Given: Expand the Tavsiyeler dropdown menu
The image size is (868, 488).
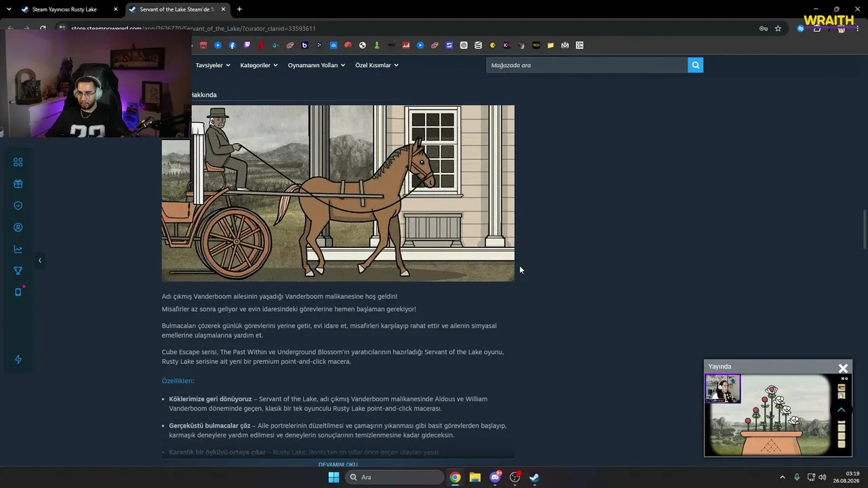Looking at the screenshot, I should point(213,65).
